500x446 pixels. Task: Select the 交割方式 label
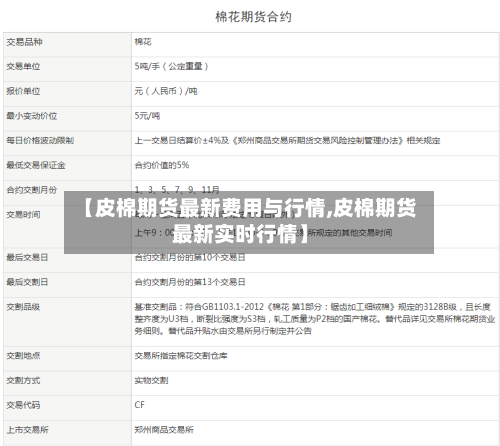click(23, 380)
